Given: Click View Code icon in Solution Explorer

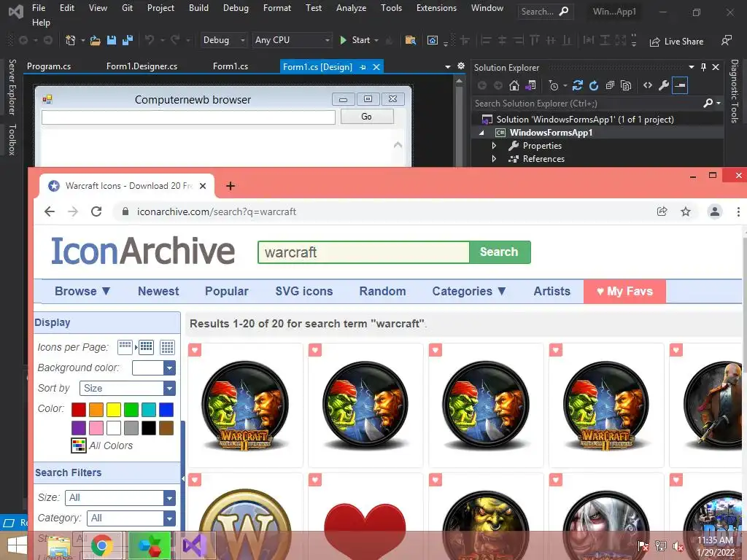Looking at the screenshot, I should tap(648, 86).
